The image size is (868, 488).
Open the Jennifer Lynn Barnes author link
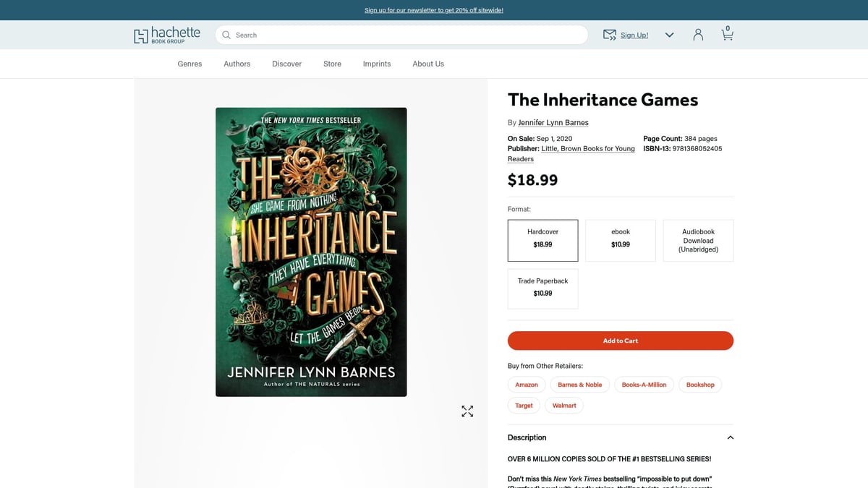click(x=553, y=122)
